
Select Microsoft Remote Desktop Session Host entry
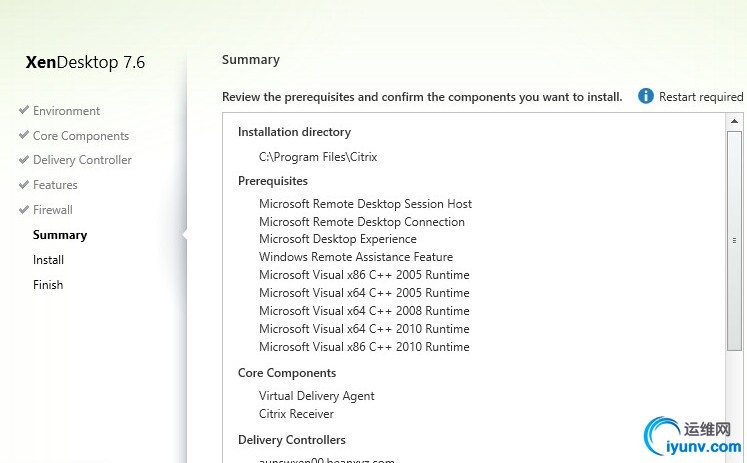tap(365, 204)
